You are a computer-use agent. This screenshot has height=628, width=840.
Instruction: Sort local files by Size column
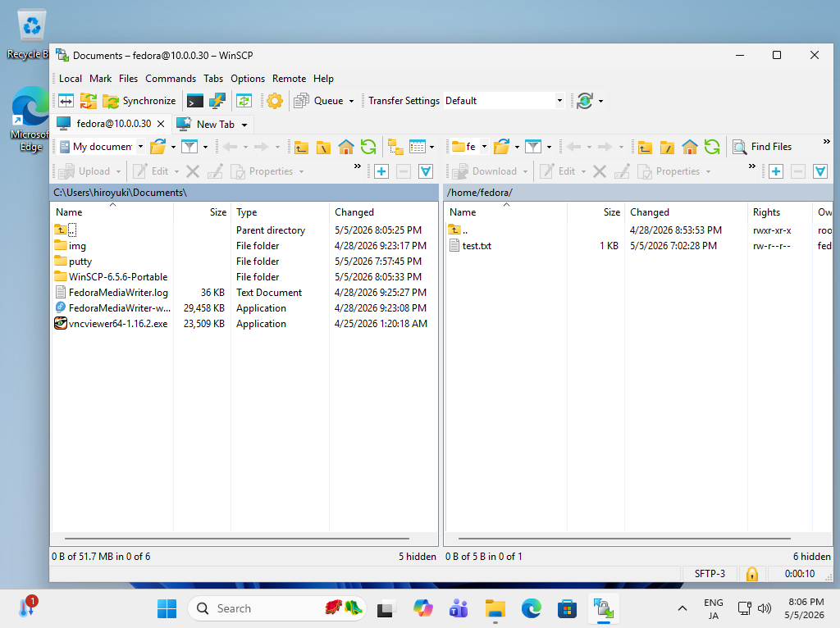coord(203,212)
